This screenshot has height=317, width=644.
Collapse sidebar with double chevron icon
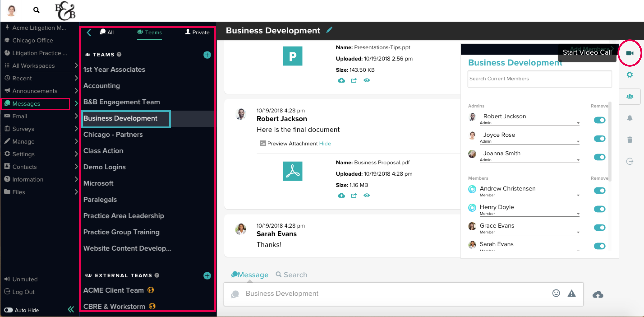pyautogui.click(x=71, y=310)
